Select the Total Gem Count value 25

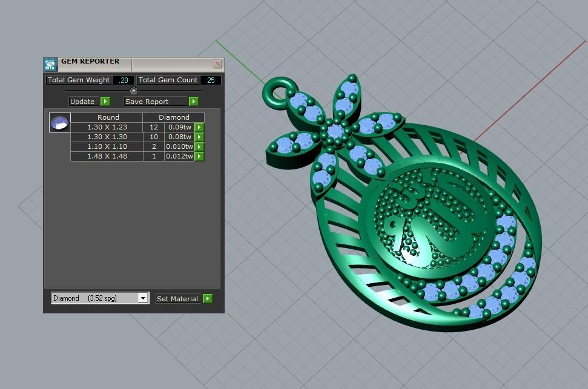pyautogui.click(x=211, y=80)
